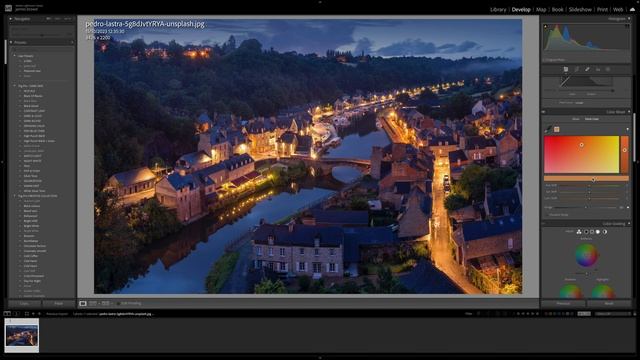Viewport: 640px width, 360px height.
Task: Expand the Range disclosure triangle
Action: coord(628,207)
